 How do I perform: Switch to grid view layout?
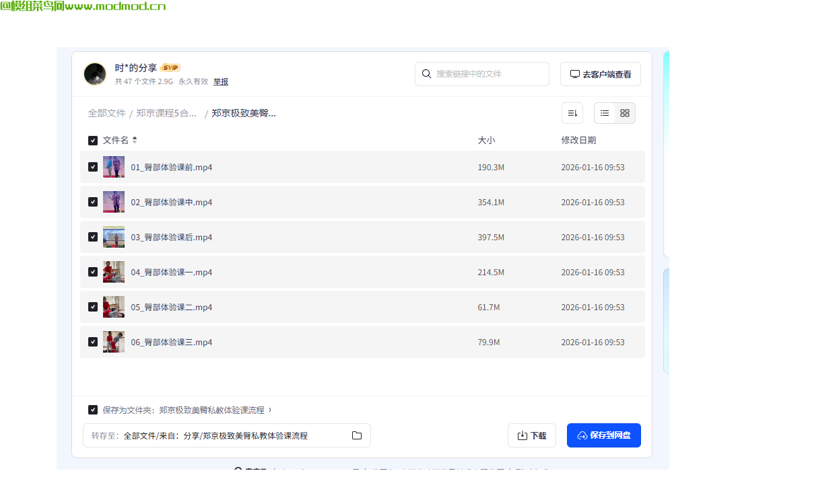pyautogui.click(x=624, y=113)
